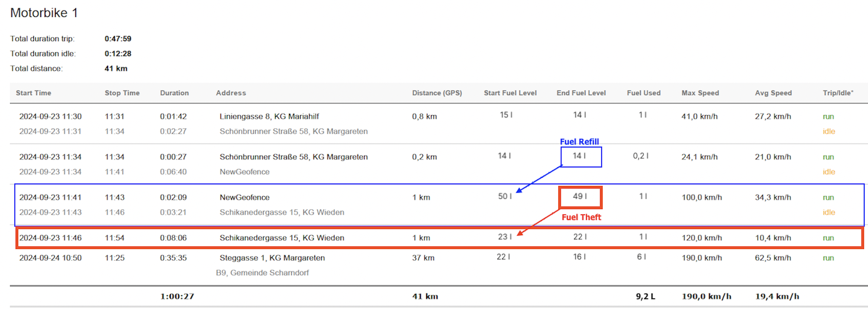Select the black Schönbrunner Straße 58 run address
The image size is (868, 309).
[x=294, y=157]
